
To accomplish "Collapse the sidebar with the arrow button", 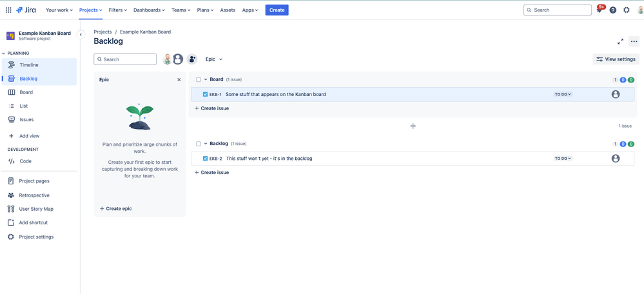I will (x=81, y=34).
